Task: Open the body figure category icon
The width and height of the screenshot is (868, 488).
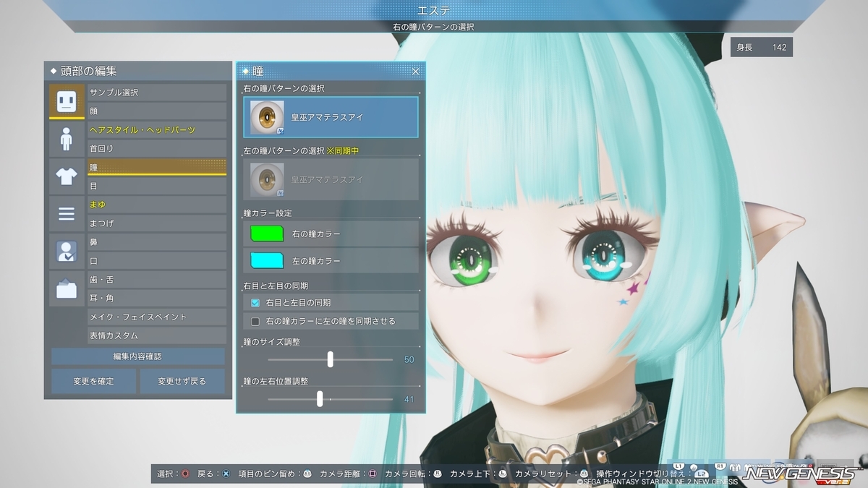Action: (67, 139)
